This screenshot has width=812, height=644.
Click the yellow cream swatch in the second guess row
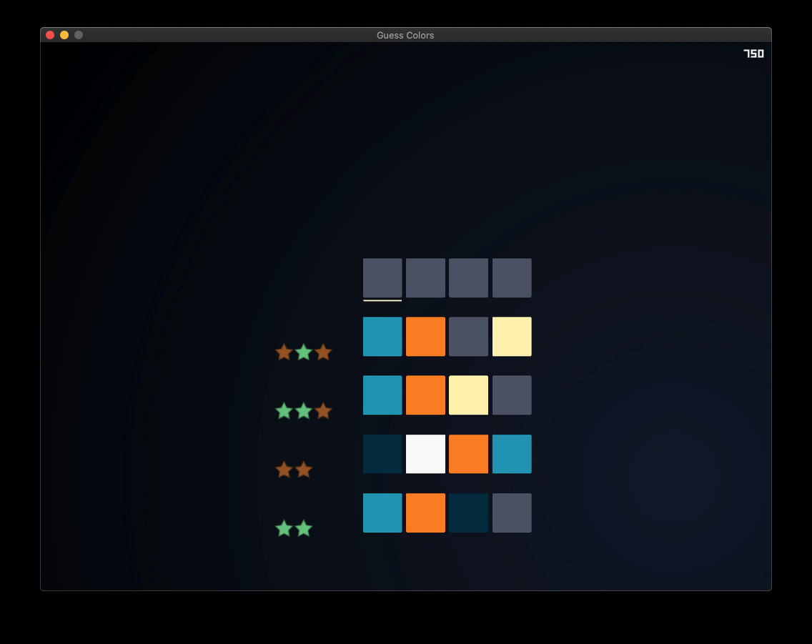pyautogui.click(x=468, y=395)
